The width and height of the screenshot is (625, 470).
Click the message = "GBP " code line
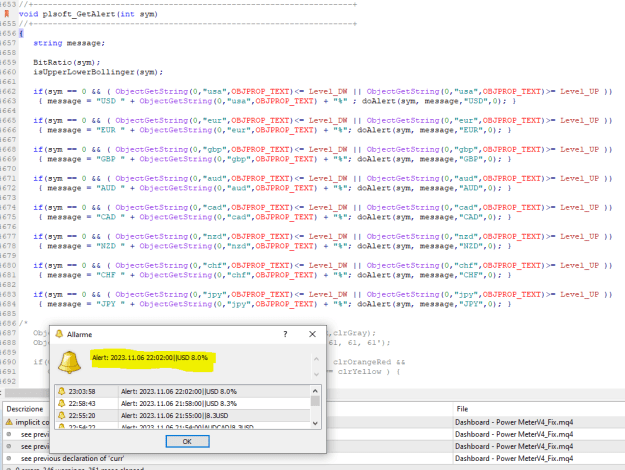pos(275,159)
